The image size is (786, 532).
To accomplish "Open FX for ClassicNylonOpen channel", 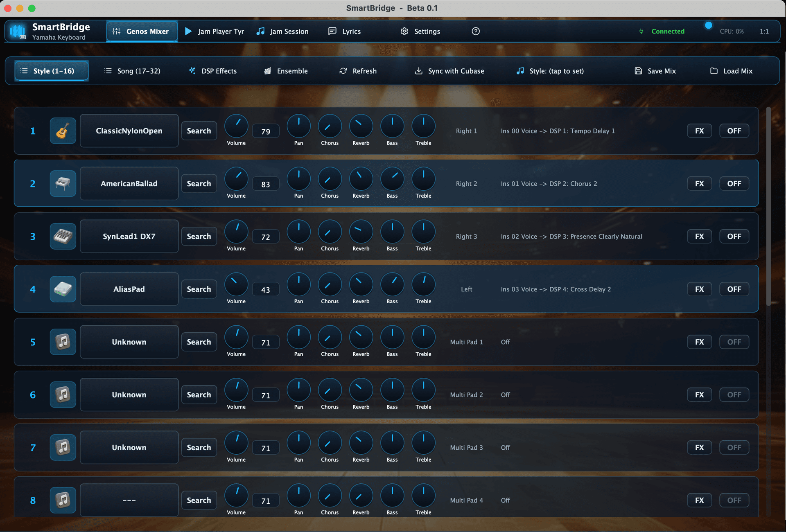I will coord(699,131).
